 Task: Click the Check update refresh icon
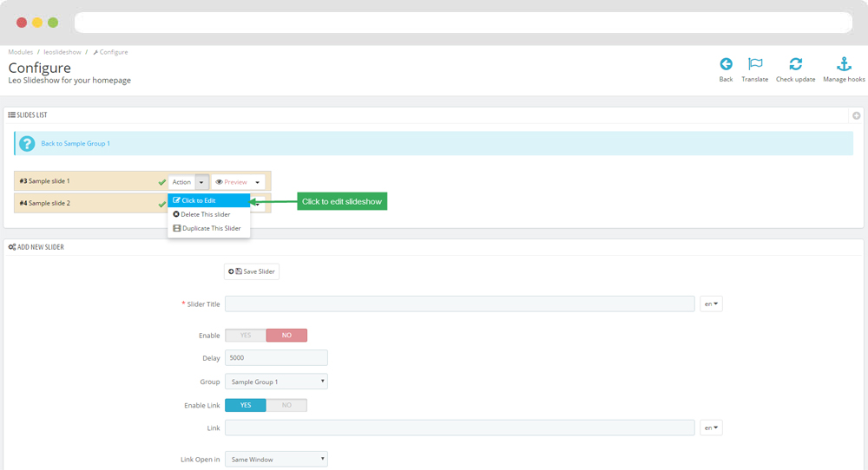[x=795, y=64]
